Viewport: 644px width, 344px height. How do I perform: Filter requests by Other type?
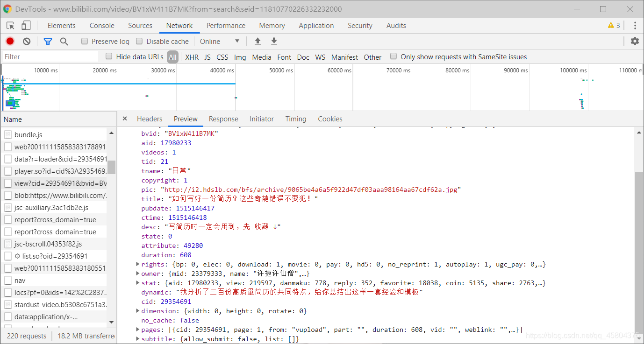(x=372, y=57)
